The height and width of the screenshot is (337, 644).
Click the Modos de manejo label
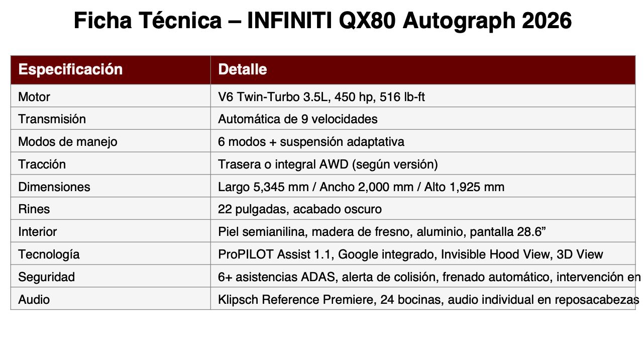click(111, 141)
